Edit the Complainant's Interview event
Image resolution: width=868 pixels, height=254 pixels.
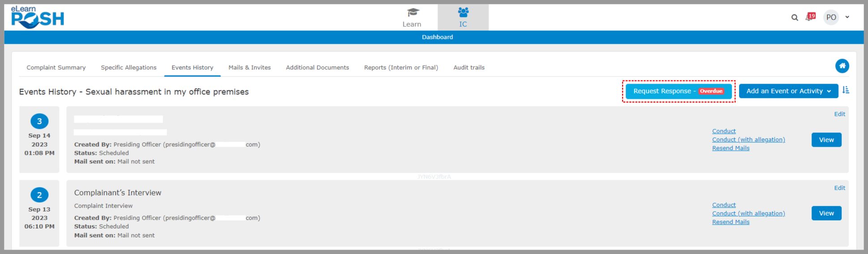pyautogui.click(x=839, y=188)
